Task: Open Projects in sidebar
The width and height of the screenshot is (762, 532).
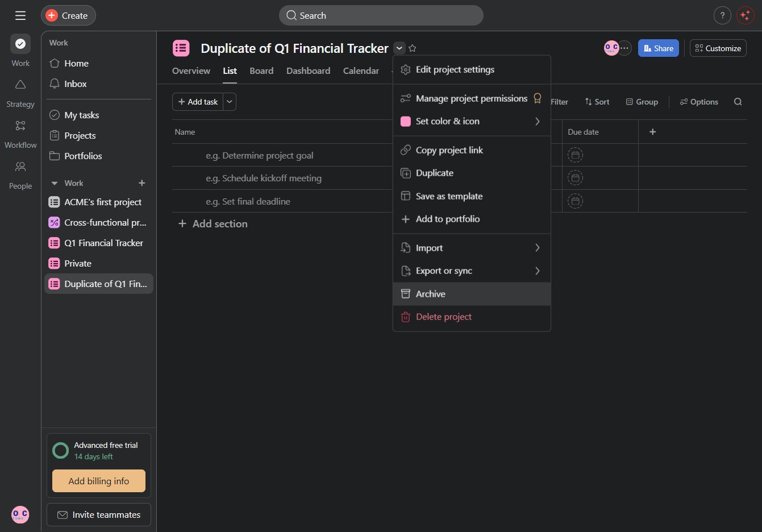Action: pyautogui.click(x=97, y=135)
